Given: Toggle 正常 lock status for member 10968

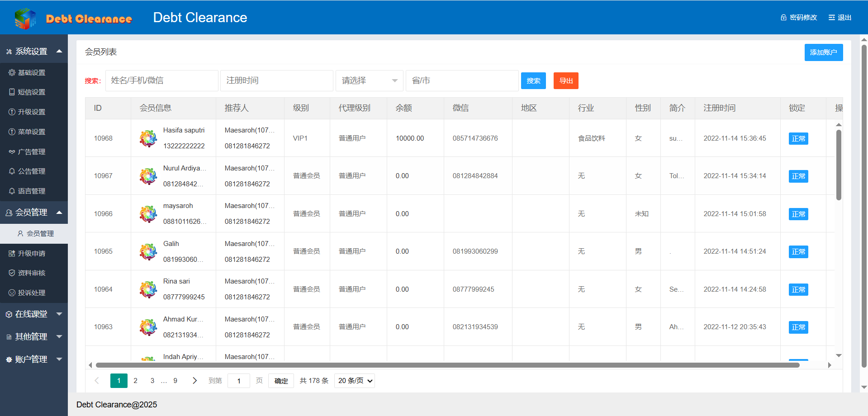Looking at the screenshot, I should point(798,139).
